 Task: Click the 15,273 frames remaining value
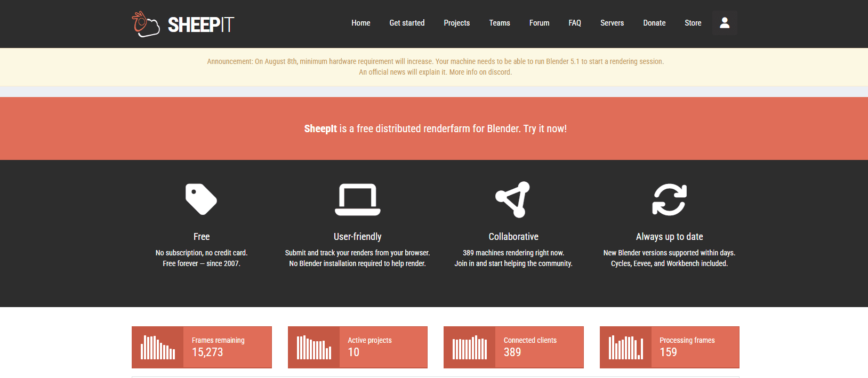click(x=207, y=352)
